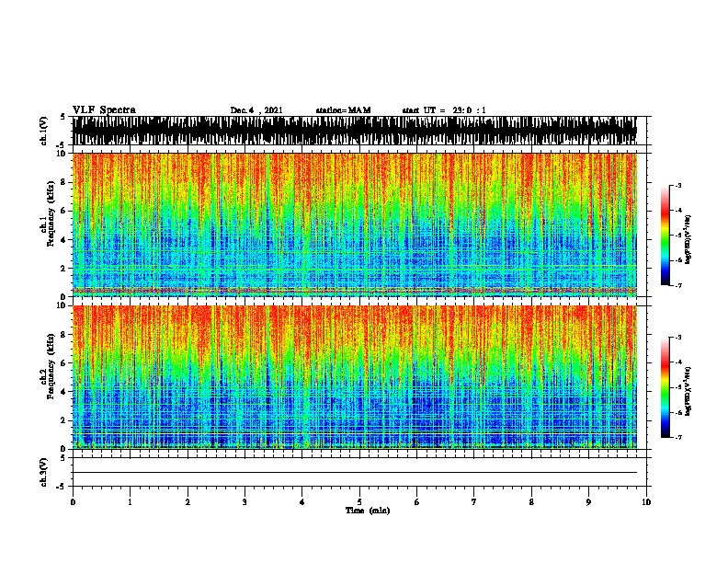The width and height of the screenshot is (728, 563).
Task: Select the 'start UT = 23:0:1' text
Action: [444, 110]
